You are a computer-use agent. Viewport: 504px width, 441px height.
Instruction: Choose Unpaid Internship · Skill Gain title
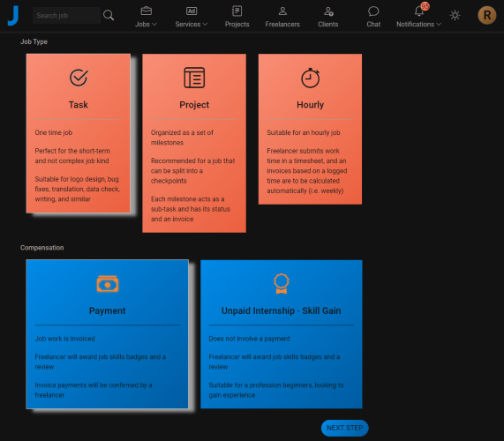tap(282, 310)
